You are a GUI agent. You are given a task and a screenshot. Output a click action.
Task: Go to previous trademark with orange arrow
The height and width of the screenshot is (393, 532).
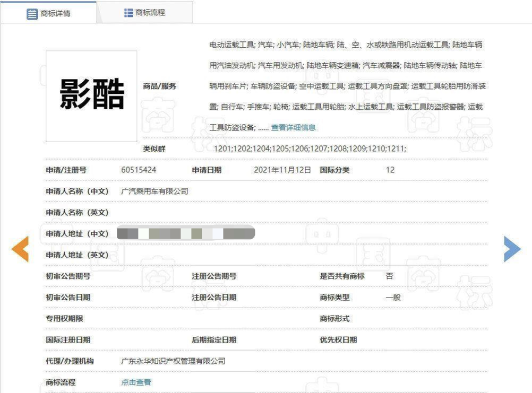pos(20,249)
